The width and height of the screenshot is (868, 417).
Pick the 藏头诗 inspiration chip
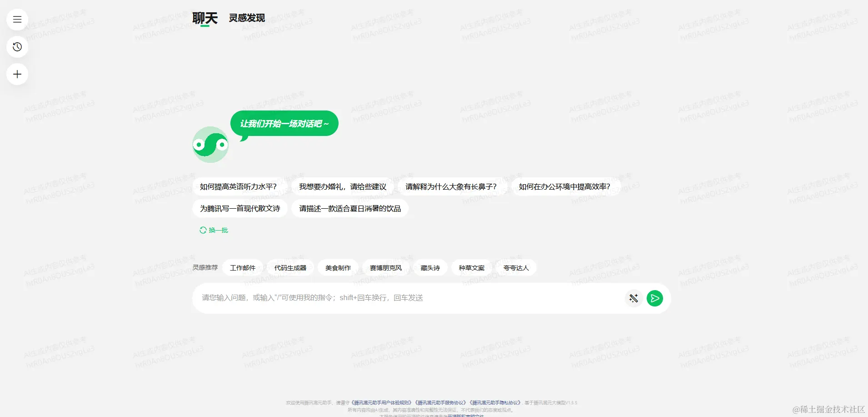coord(430,268)
